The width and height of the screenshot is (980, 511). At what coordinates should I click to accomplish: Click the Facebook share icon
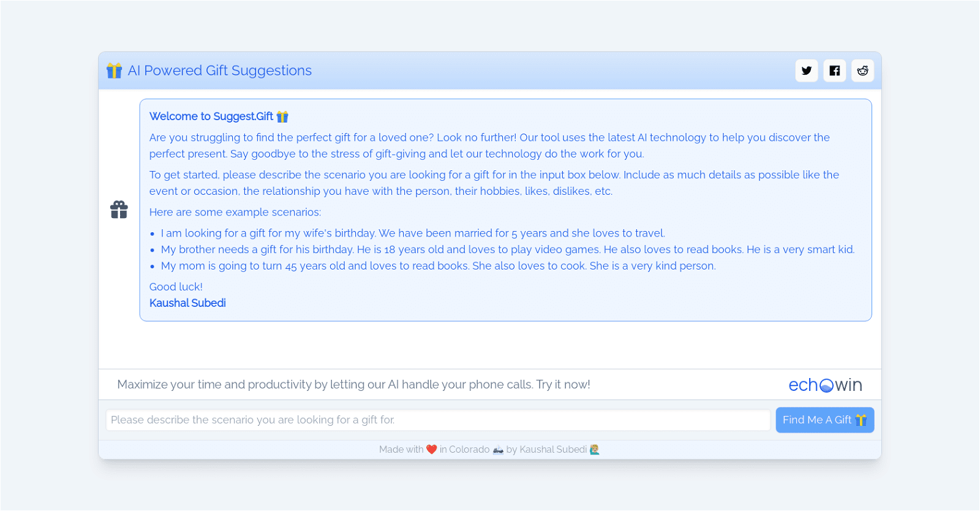834,70
